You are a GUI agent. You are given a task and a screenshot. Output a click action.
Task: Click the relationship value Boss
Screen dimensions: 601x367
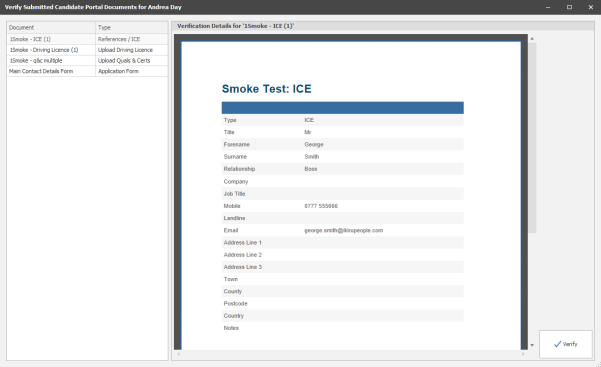pos(310,169)
